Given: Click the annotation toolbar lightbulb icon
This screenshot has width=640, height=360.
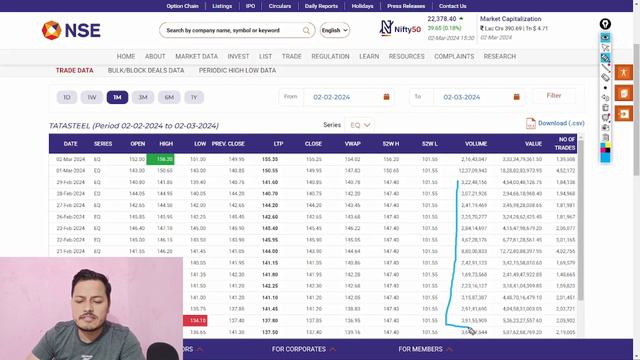Looking at the screenshot, I should pyautogui.click(x=605, y=24).
